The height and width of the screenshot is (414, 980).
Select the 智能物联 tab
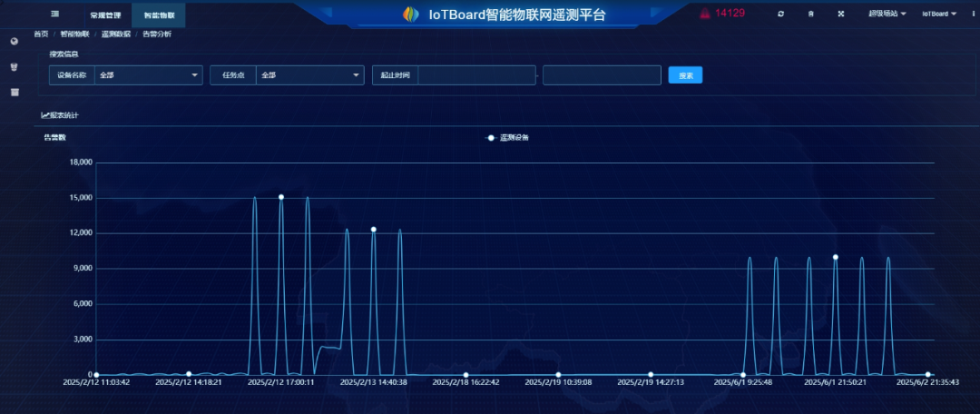pos(159,15)
